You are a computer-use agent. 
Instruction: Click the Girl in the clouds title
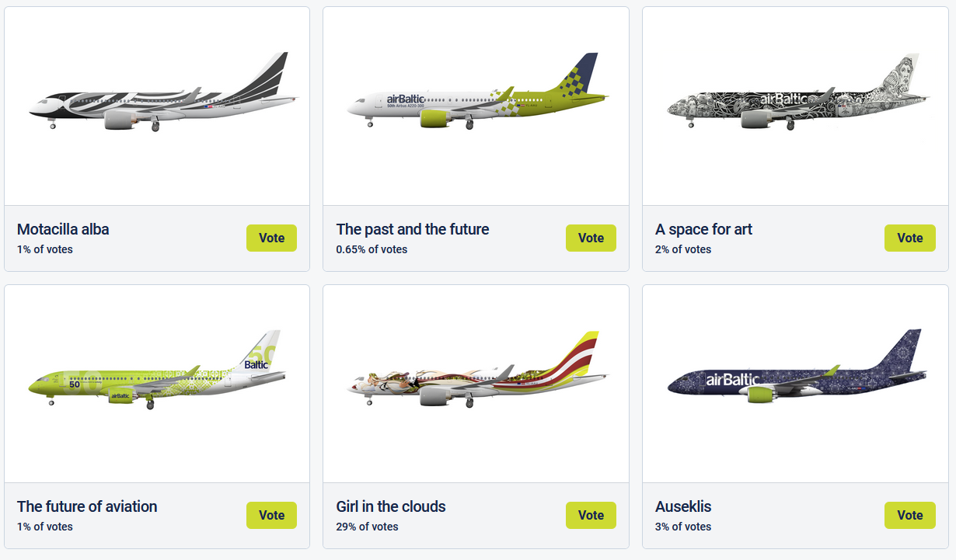point(391,506)
